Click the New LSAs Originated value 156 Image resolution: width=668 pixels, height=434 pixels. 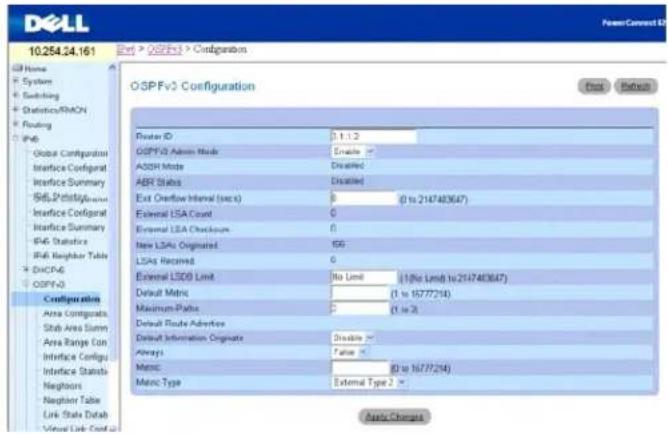coord(338,244)
